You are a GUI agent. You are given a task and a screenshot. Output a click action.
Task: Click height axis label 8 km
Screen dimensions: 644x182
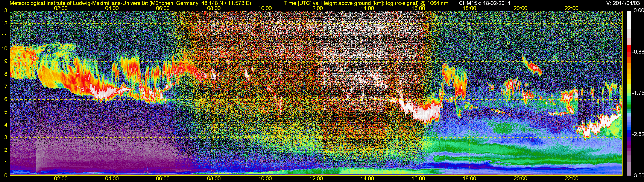click(6, 74)
